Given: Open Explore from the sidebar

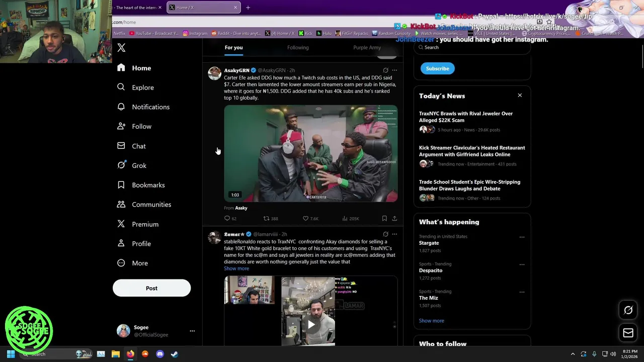Looking at the screenshot, I should tap(136, 87).
